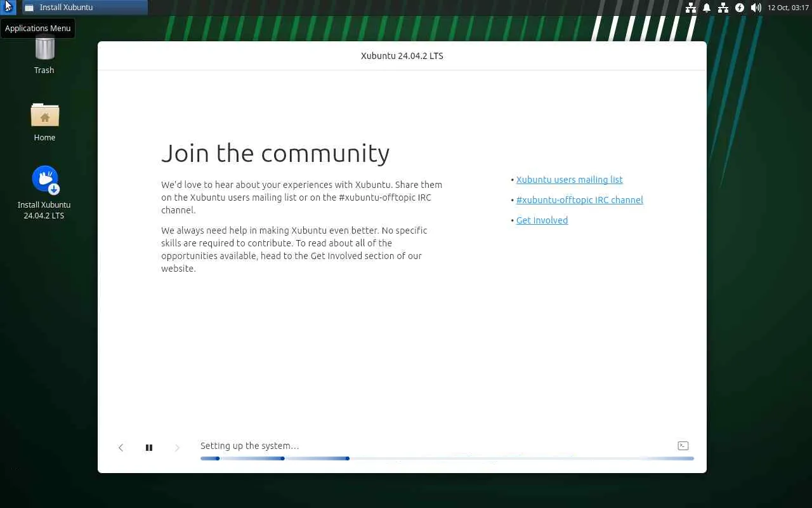Select the Install Xubuntu taskbar window button
This screenshot has height=508, width=812.
(x=84, y=8)
